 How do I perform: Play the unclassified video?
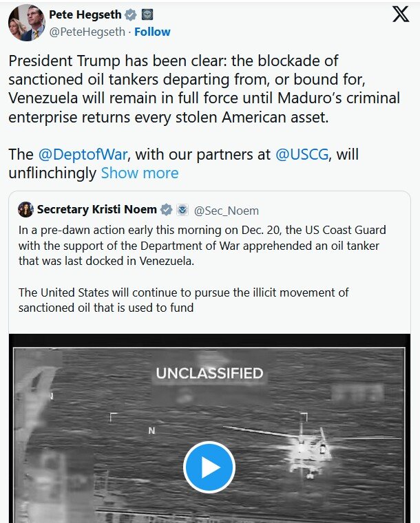(209, 468)
